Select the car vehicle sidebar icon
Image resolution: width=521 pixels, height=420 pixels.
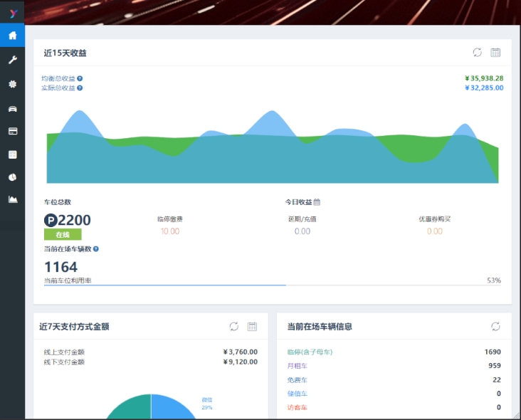click(12, 108)
